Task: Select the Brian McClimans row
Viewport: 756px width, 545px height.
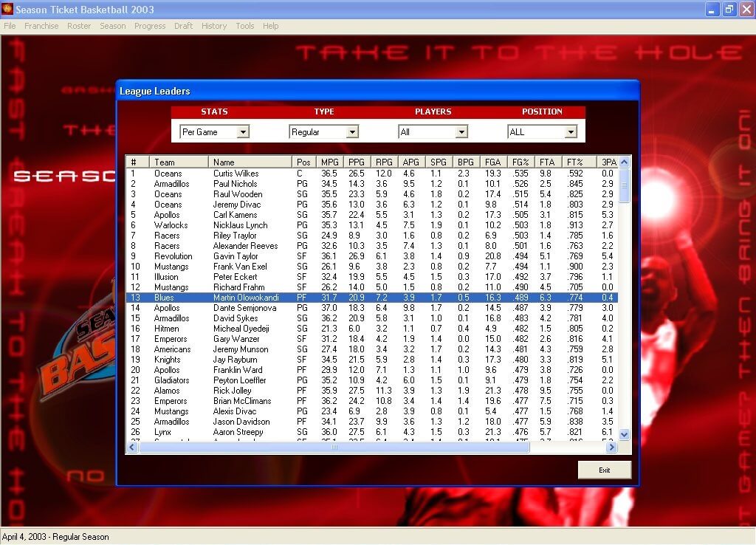Action: click(x=372, y=401)
